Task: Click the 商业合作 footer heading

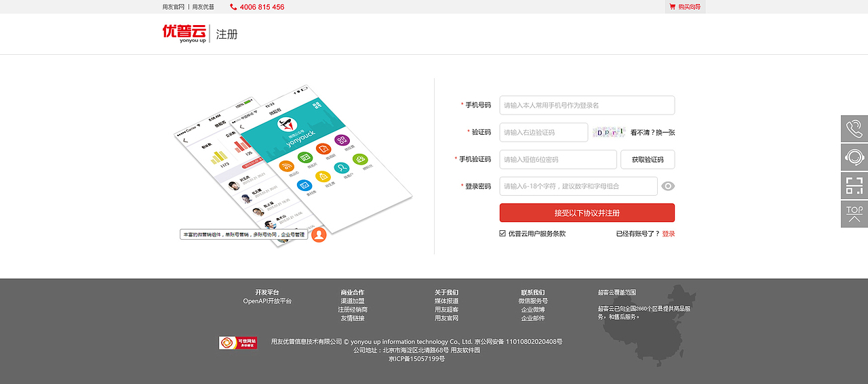Action: tap(353, 293)
